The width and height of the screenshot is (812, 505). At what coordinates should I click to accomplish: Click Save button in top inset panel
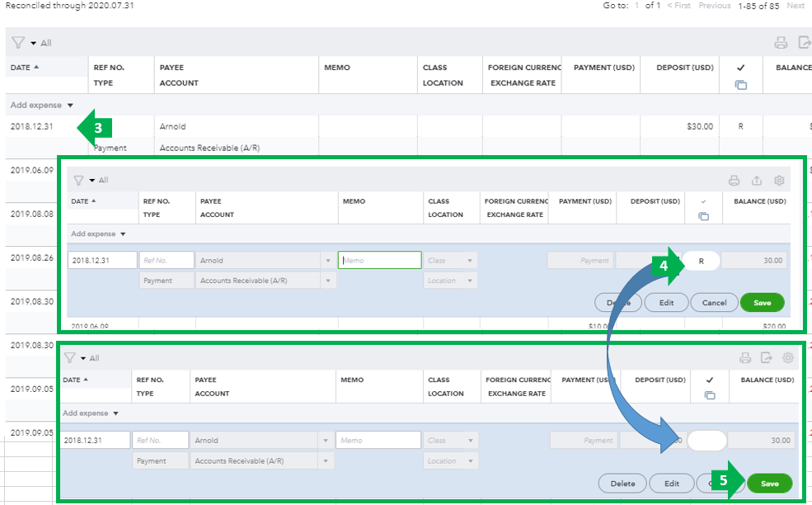pos(763,303)
